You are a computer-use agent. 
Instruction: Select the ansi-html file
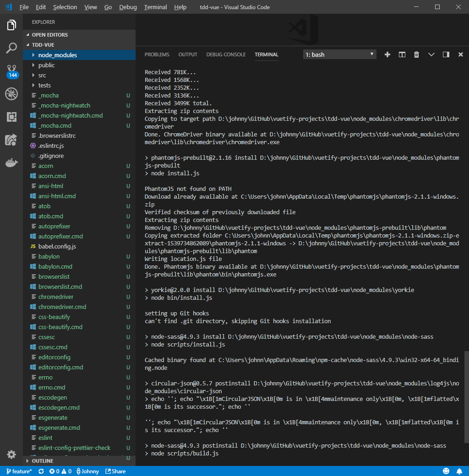[x=79, y=186]
